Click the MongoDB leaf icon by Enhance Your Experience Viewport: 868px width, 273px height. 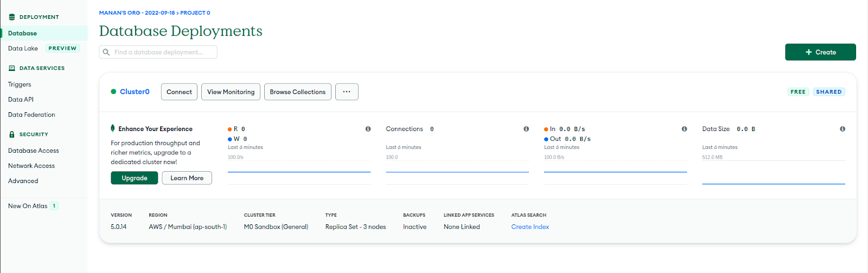[x=113, y=128]
